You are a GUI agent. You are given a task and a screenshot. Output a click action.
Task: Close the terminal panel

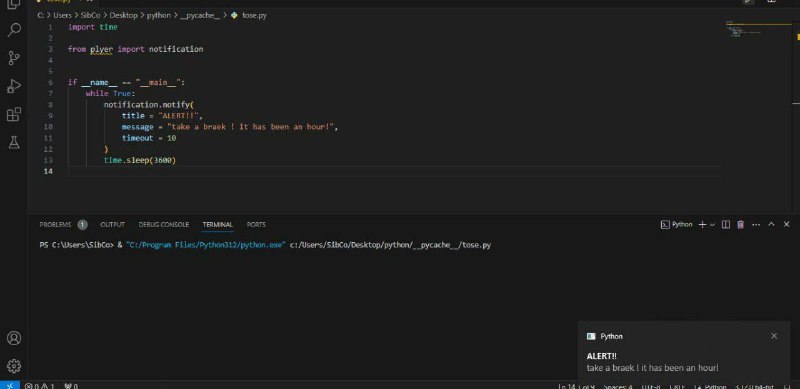tap(786, 225)
